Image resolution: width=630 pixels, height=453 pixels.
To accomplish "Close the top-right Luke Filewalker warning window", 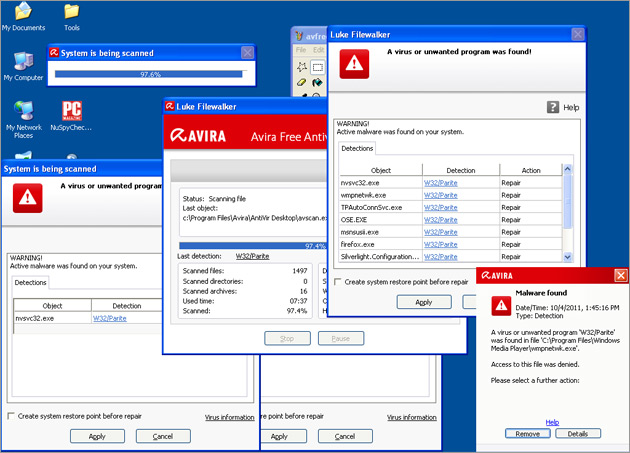I will (x=578, y=34).
